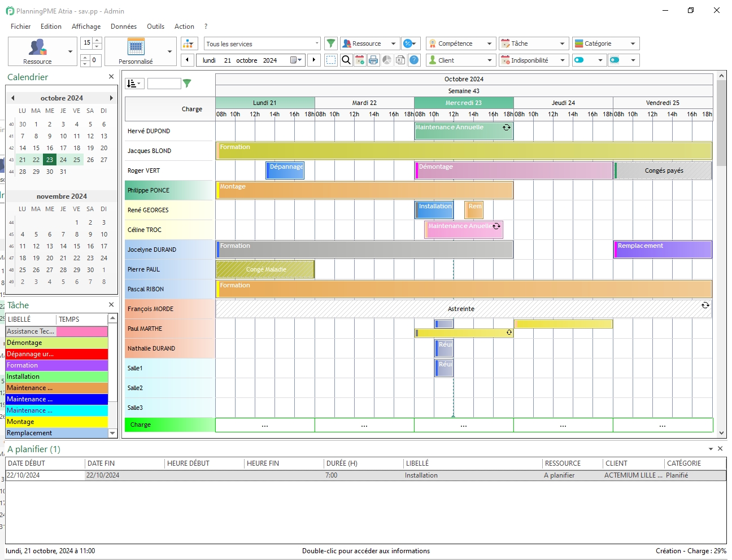732x560 pixels.
Task: Open the Affichage menu
Action: (x=86, y=27)
